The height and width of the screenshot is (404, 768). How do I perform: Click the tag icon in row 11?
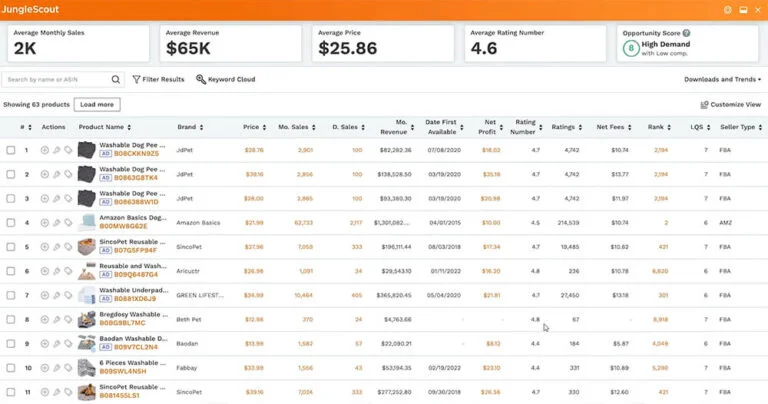[68, 392]
